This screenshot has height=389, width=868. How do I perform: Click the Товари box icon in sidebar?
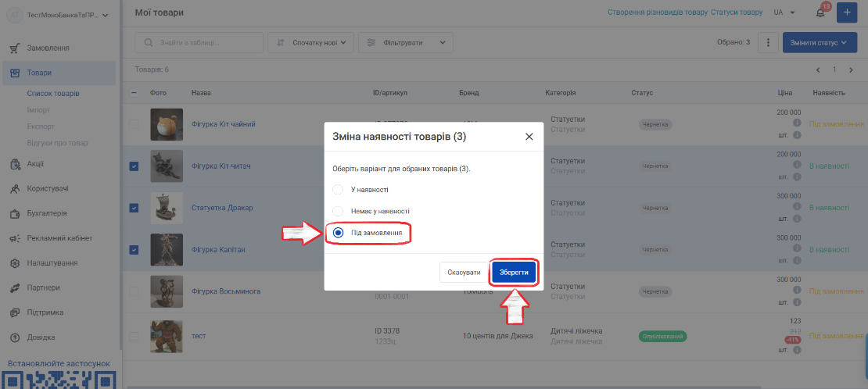pos(16,73)
